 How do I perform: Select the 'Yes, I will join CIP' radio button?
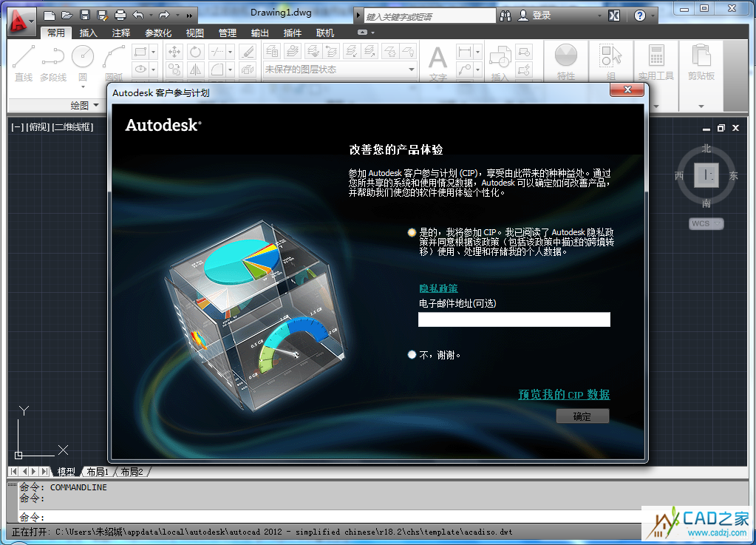click(x=412, y=232)
